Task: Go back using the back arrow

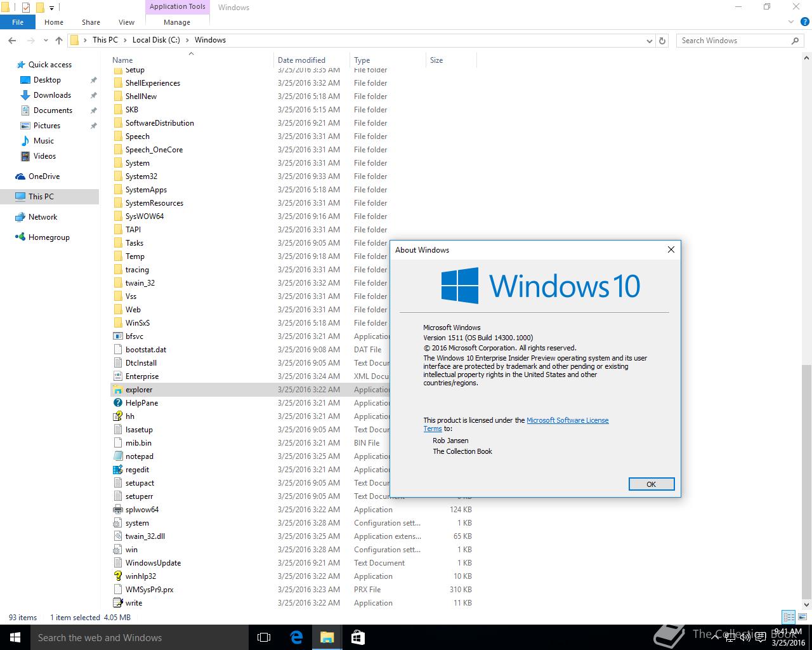Action: click(x=12, y=40)
